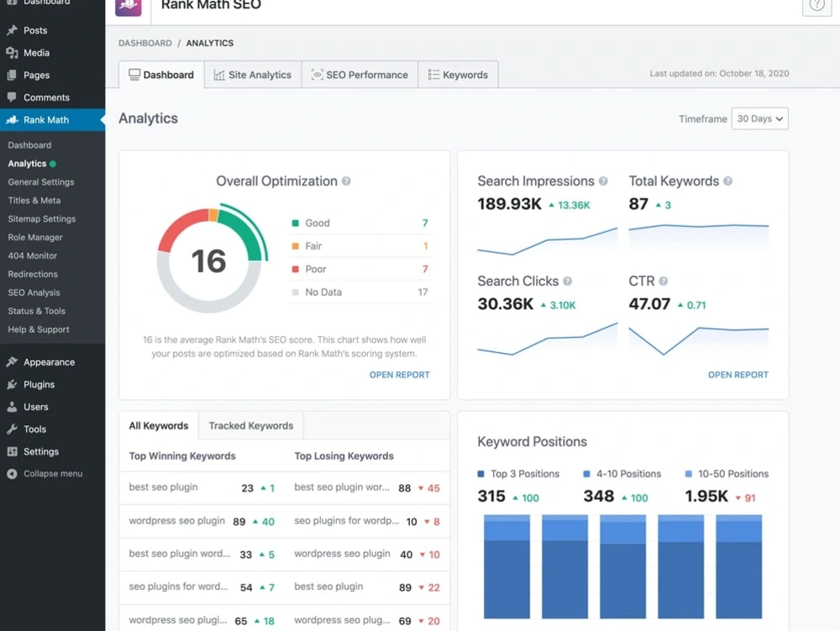
Task: Click the grey No Data legend swatch
Action: [x=295, y=292]
